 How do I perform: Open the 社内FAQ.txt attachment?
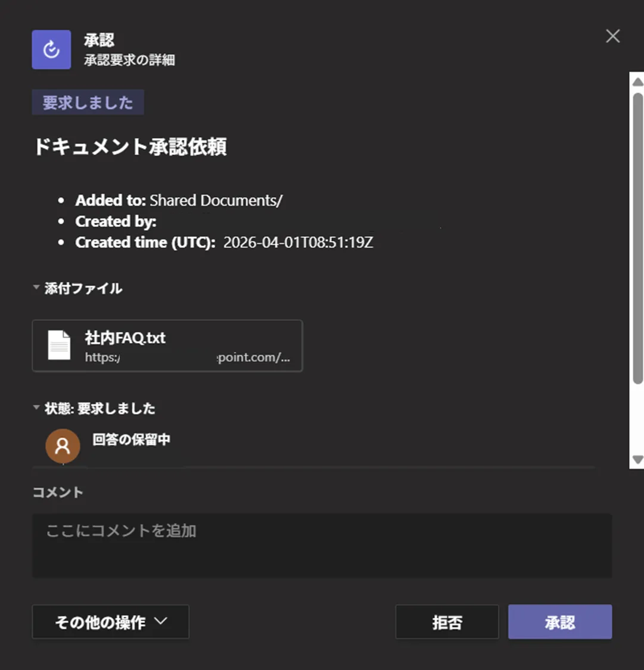tap(126, 338)
